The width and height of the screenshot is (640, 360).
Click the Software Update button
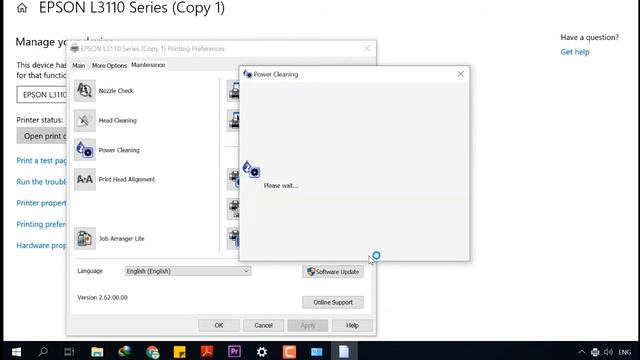click(x=333, y=272)
